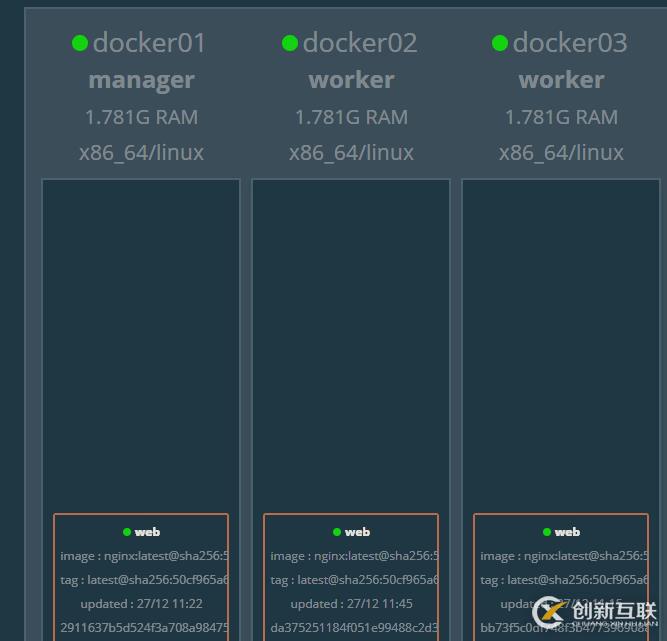This screenshot has width=667, height=641.
Task: Open web task title on docker01
Action: [147, 532]
